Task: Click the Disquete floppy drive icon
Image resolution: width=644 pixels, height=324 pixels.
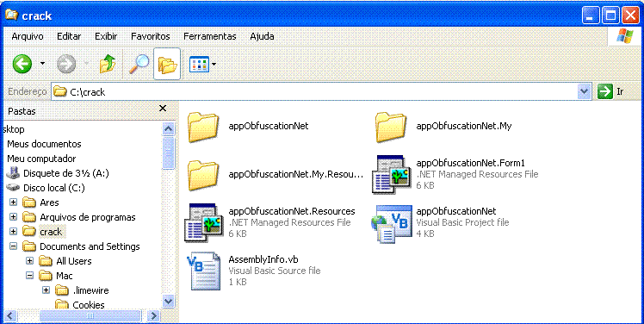Action: (13, 172)
